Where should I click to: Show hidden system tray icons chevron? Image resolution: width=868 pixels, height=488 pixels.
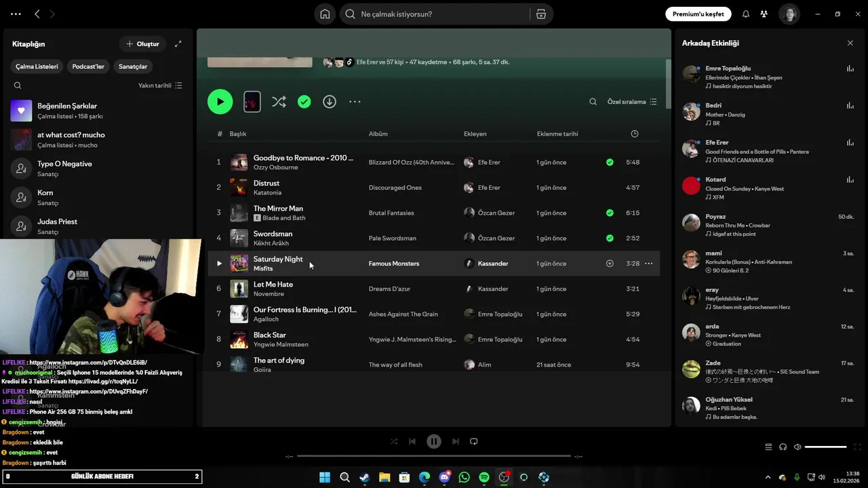click(x=768, y=477)
